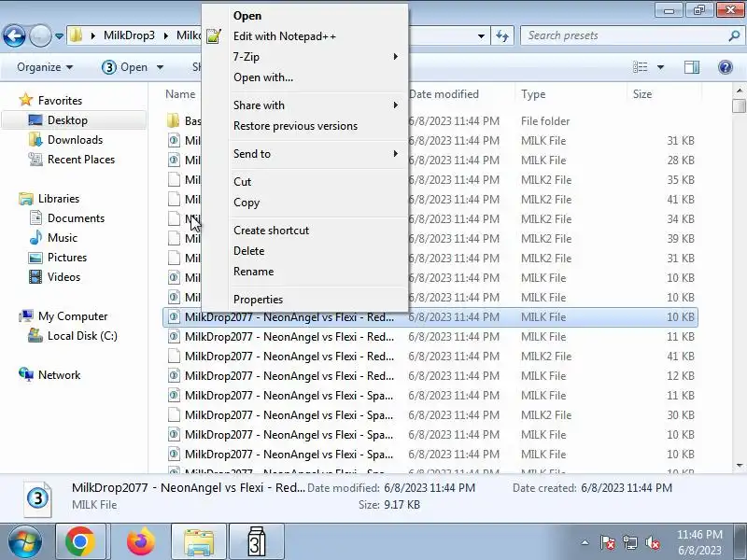Click Action Center flag tray icon

click(x=607, y=542)
